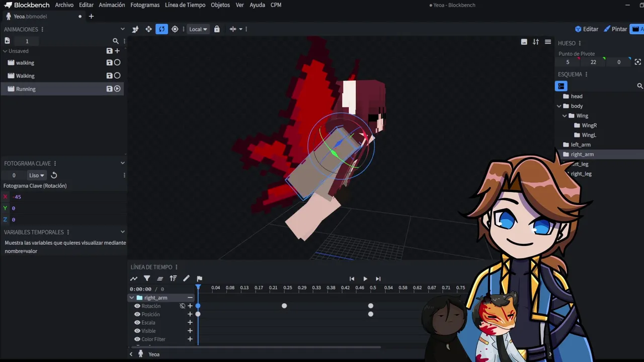The width and height of the screenshot is (644, 362).
Task: Open the Editar menu
Action: [x=86, y=5]
